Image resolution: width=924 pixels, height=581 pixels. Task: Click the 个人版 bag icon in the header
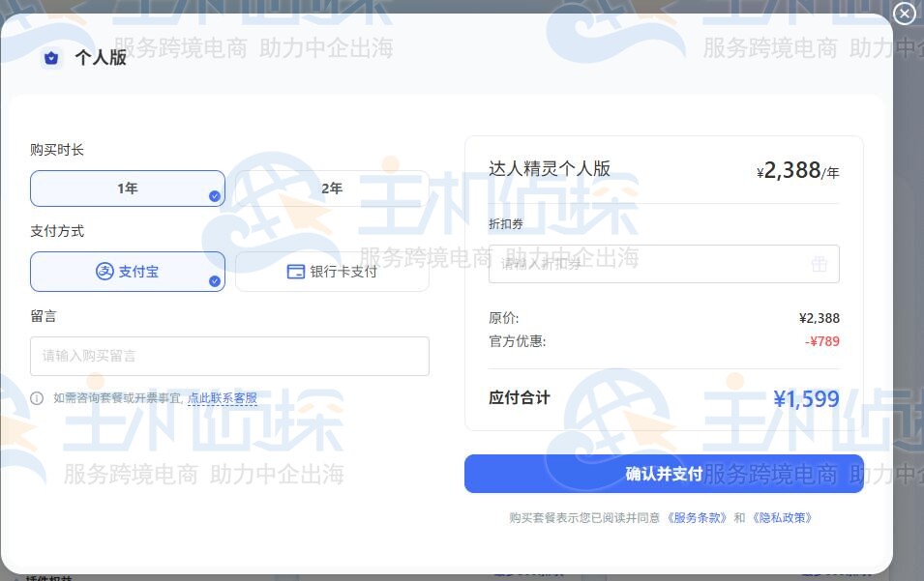pyautogui.click(x=51, y=58)
